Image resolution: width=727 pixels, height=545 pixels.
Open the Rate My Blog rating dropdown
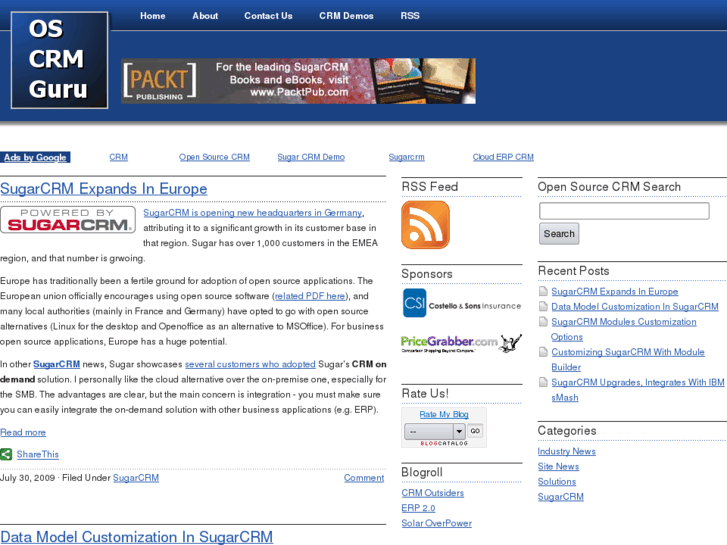(x=434, y=431)
